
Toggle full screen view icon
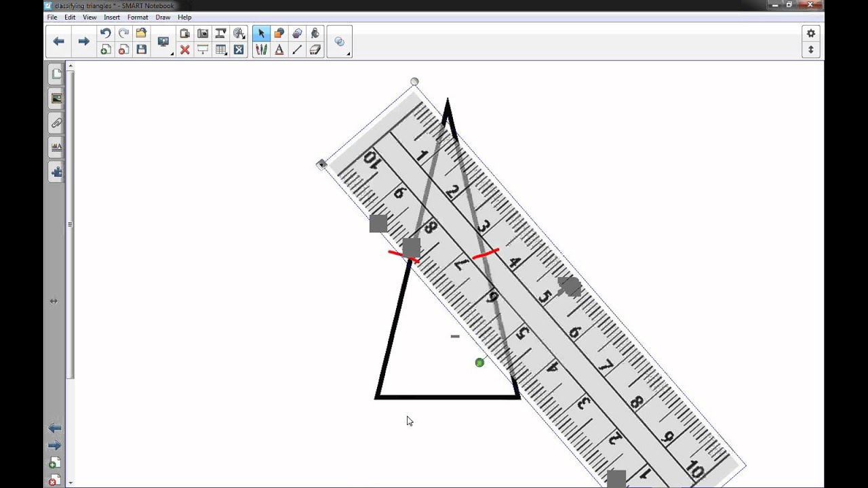[x=239, y=49]
